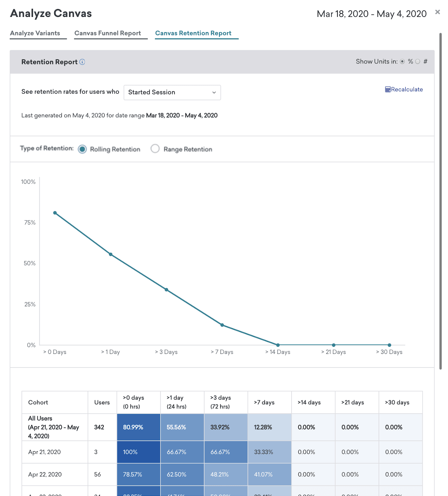Screen dimensions: 448x496
Task: Click the Mar 18 - May 4 date range header
Action: coord(371,14)
